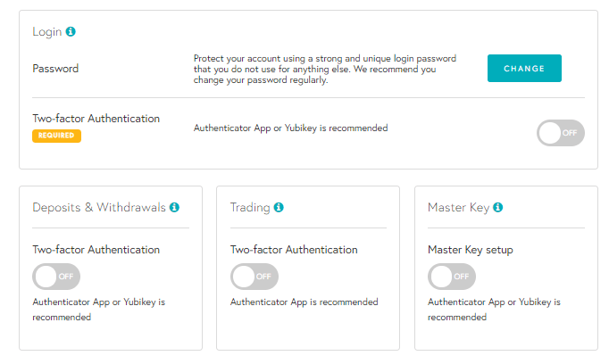Click the password protection description text
Screen dimensions: 609x364
(x=325, y=69)
